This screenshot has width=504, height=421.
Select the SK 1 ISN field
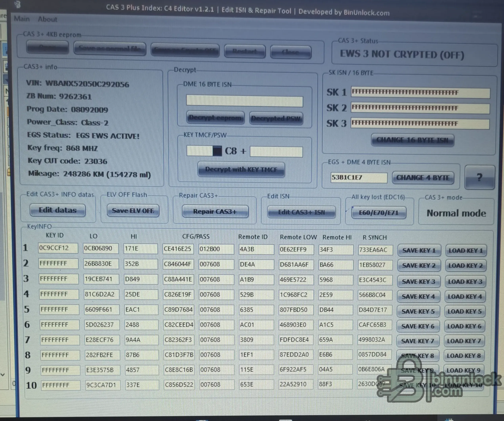(420, 93)
